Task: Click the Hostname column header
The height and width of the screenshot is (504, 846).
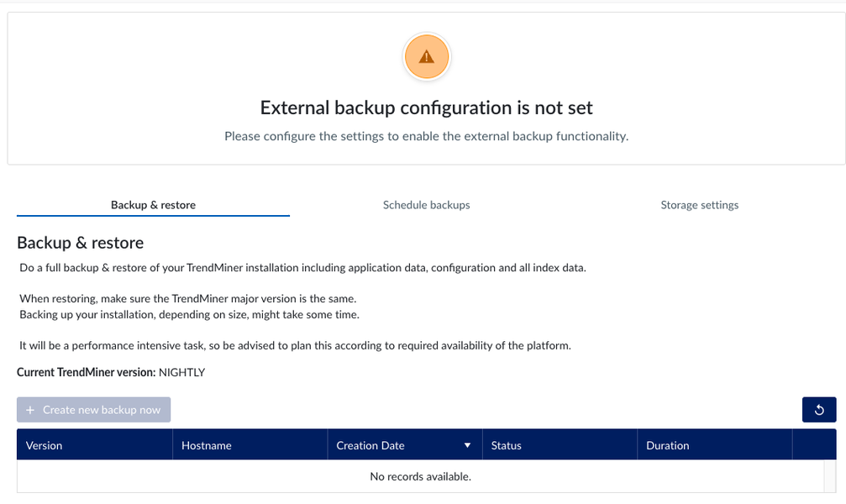Action: 206,444
